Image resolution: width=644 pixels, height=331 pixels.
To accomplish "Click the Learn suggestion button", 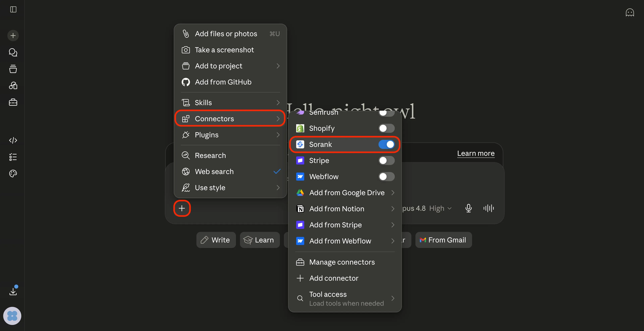I will tap(260, 240).
